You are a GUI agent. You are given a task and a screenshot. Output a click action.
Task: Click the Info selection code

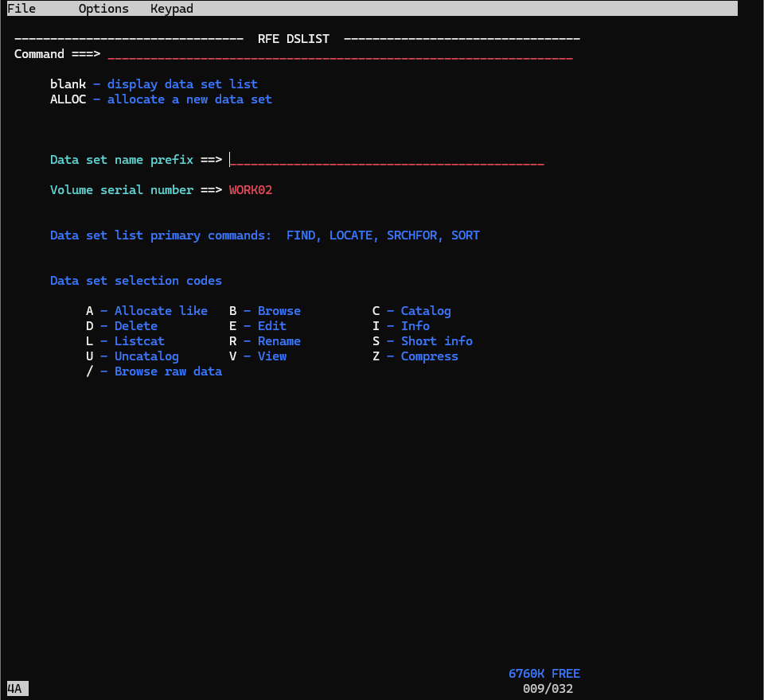pyautogui.click(x=415, y=326)
